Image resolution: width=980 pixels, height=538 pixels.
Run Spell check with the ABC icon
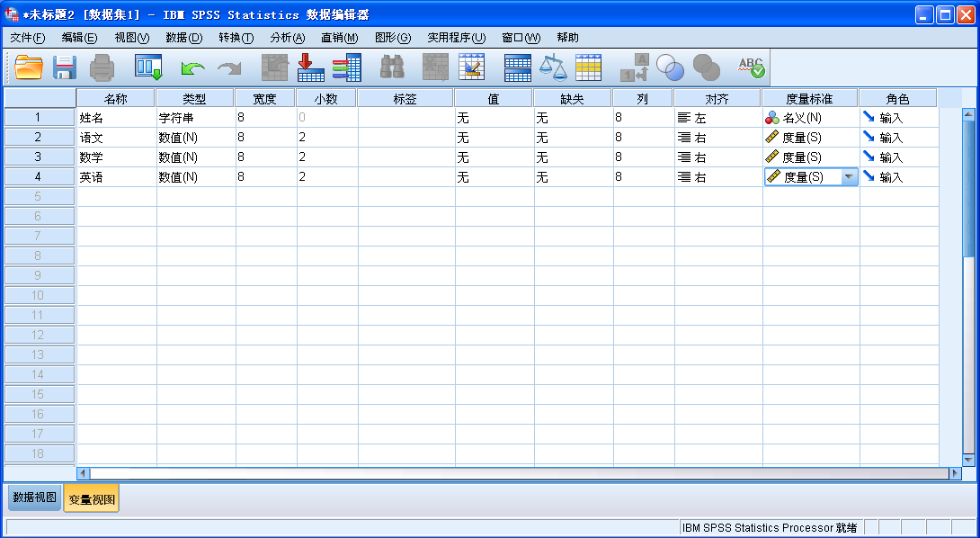coord(752,67)
